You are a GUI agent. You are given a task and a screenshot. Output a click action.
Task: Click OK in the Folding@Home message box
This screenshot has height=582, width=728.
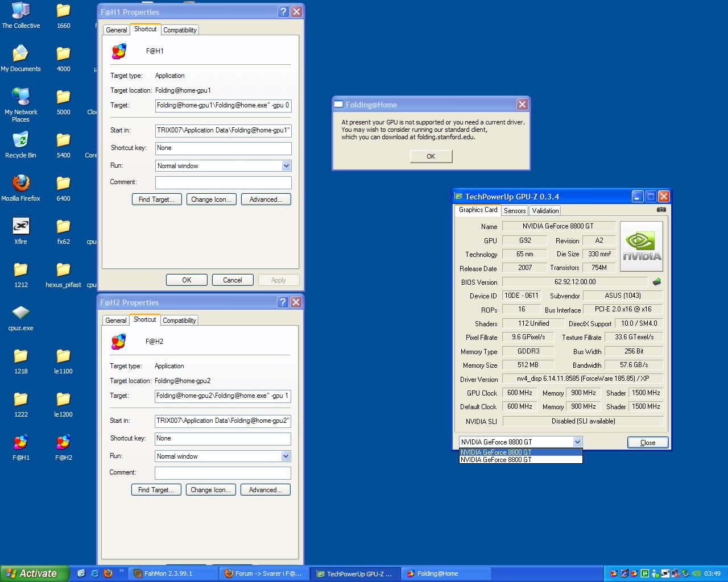pos(431,156)
